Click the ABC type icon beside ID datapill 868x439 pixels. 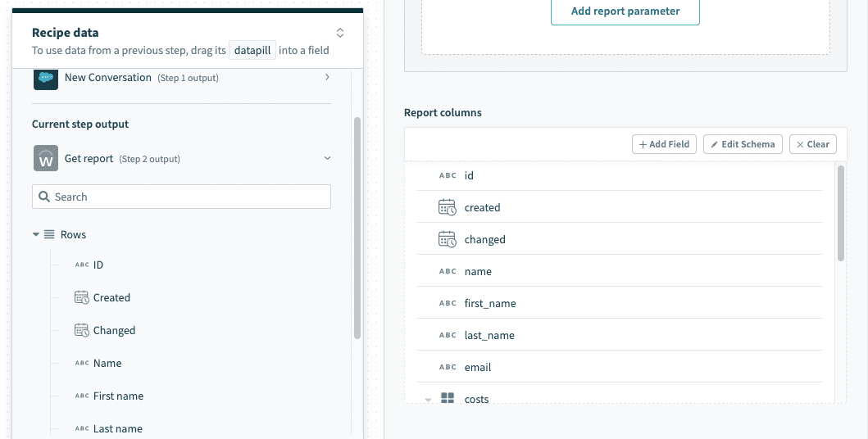pyautogui.click(x=82, y=265)
